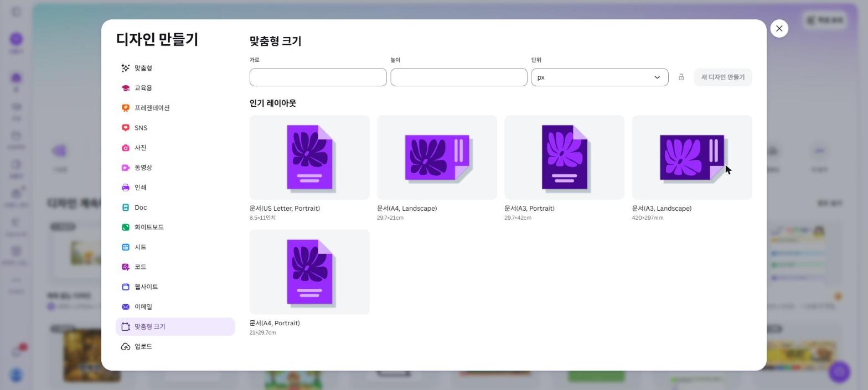868x390 pixels.
Task: Choose the 문서(A4, Portrait) thumbnail
Action: tap(309, 272)
